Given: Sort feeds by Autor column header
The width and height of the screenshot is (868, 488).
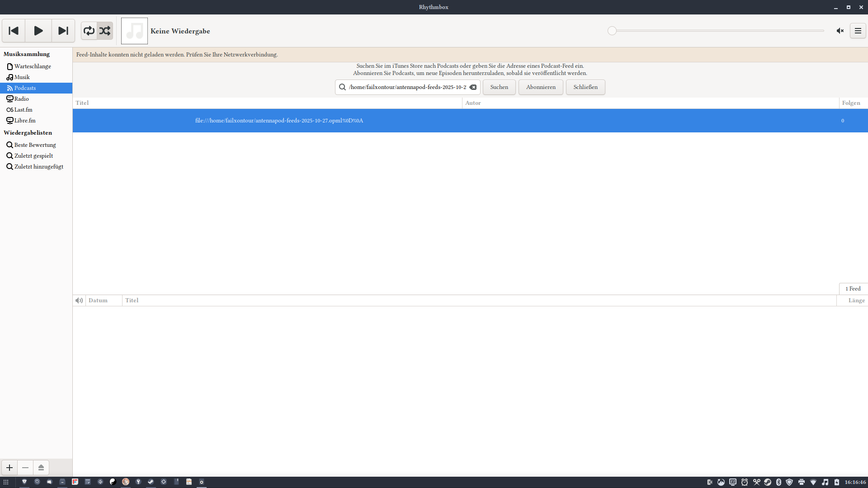Looking at the screenshot, I should (473, 103).
